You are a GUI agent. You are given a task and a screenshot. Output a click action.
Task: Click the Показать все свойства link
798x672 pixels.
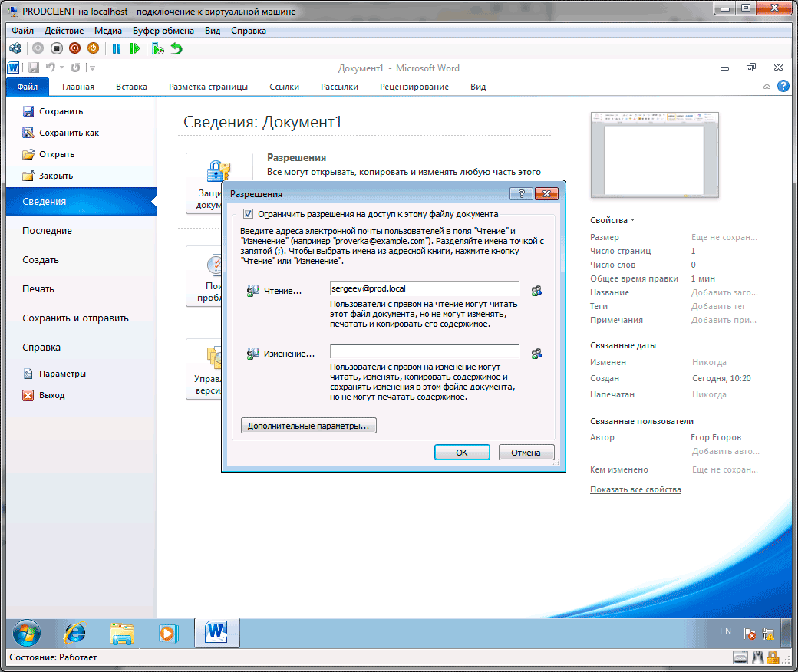pyautogui.click(x=635, y=489)
